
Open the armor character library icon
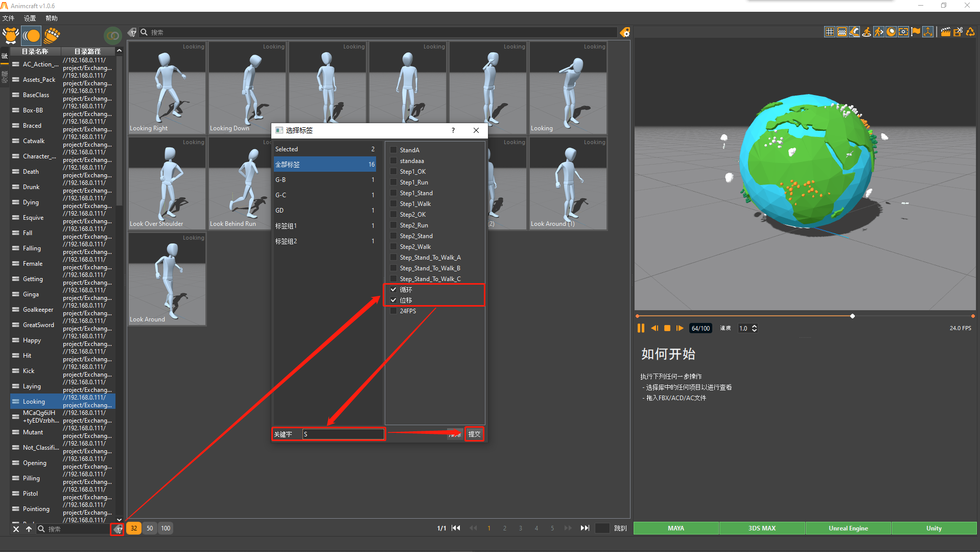11,35
